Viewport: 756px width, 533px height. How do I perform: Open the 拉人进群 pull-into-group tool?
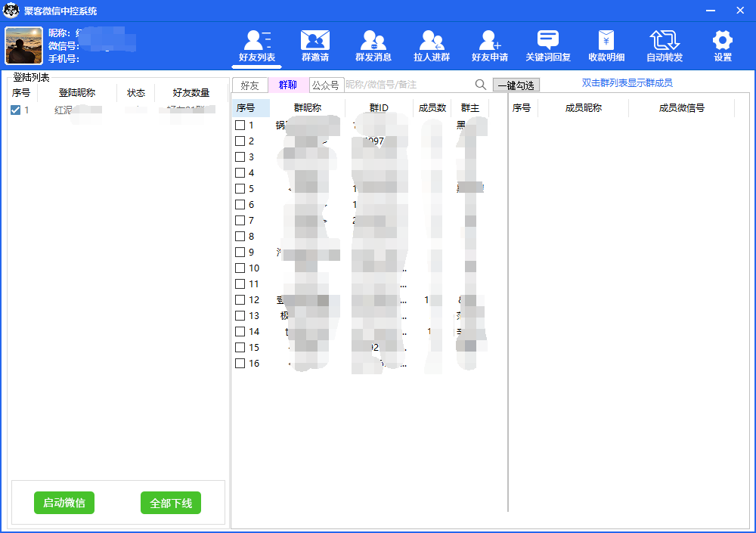431,45
